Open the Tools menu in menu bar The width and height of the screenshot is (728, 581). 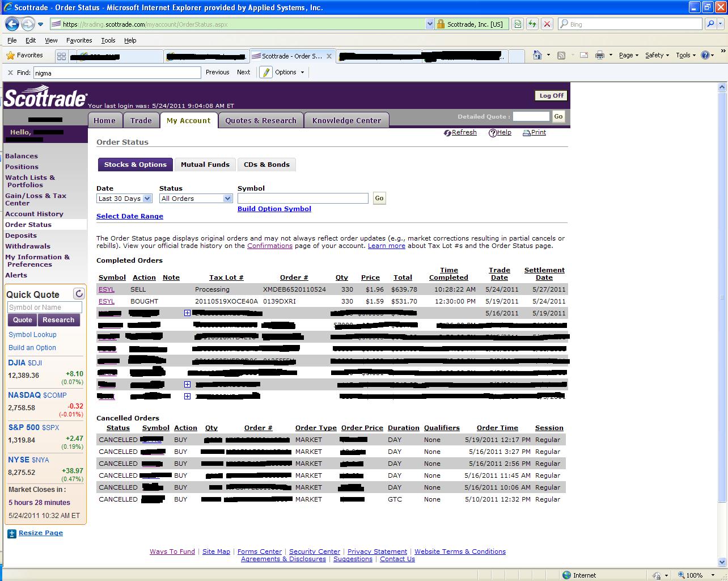[108, 40]
